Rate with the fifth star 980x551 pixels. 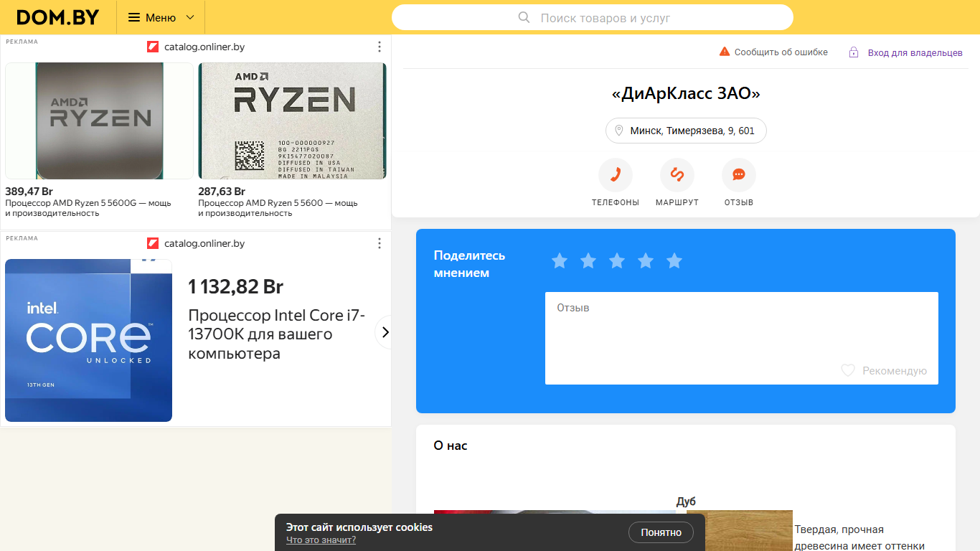point(674,261)
